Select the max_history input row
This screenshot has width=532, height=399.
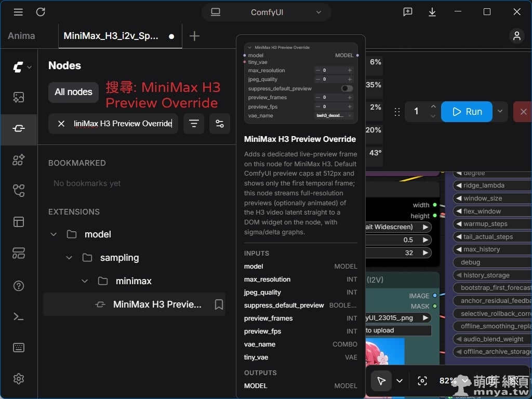point(492,249)
